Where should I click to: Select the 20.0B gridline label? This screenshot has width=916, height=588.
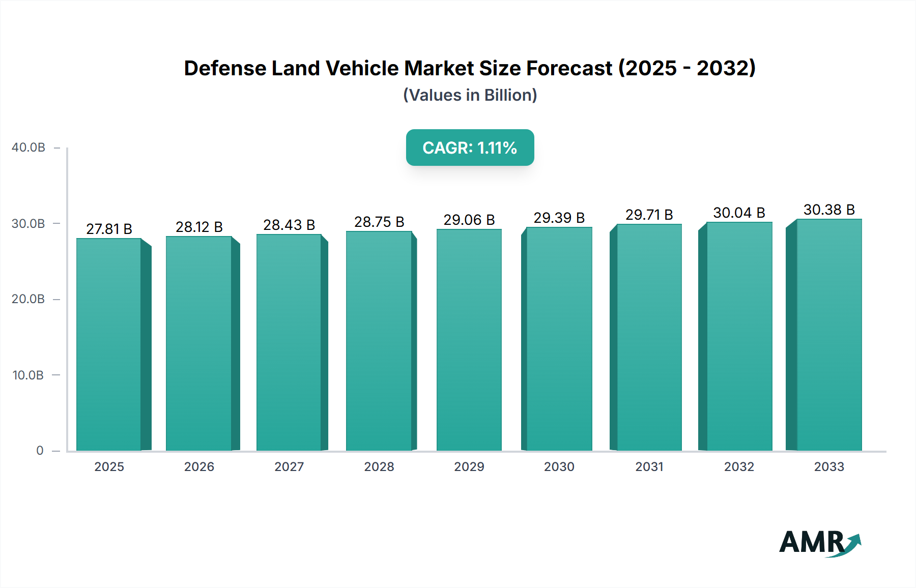pos(29,300)
